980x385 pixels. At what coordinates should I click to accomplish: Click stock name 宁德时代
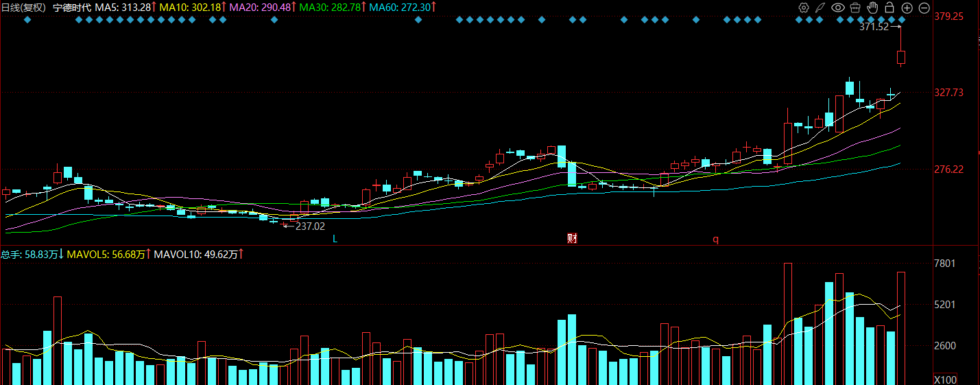72,8
